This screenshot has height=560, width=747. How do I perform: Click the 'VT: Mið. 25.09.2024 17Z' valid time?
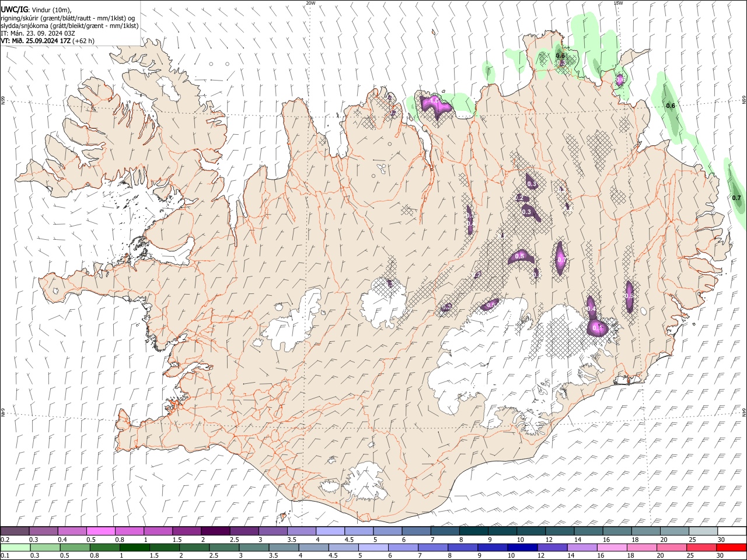coord(36,41)
